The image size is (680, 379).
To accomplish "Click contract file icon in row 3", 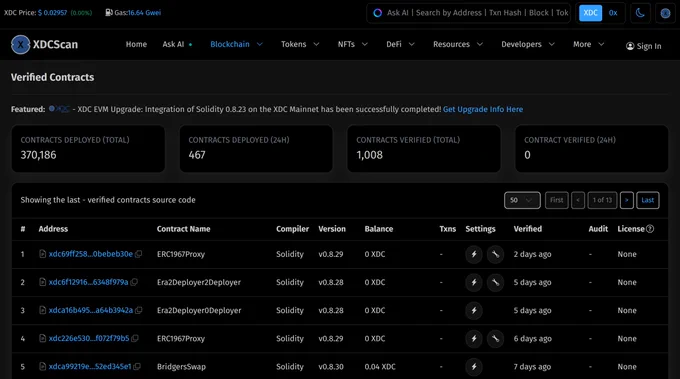I will point(42,310).
